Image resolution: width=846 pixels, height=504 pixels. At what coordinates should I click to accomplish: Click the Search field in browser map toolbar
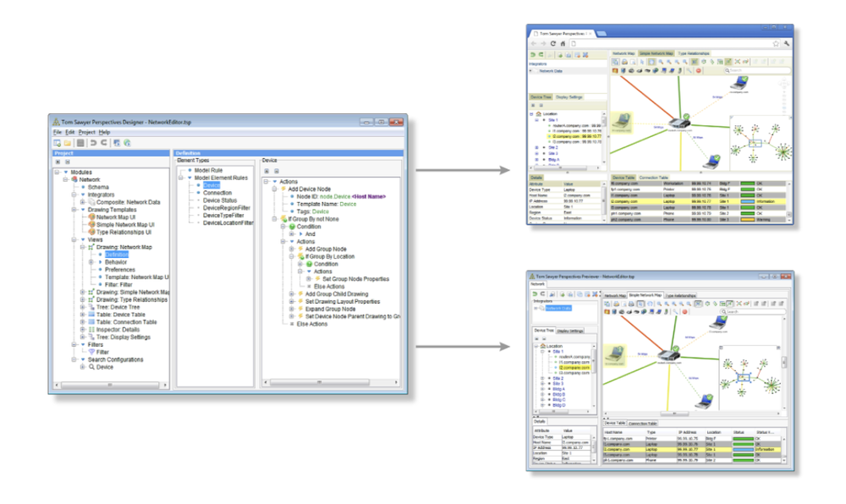click(757, 71)
